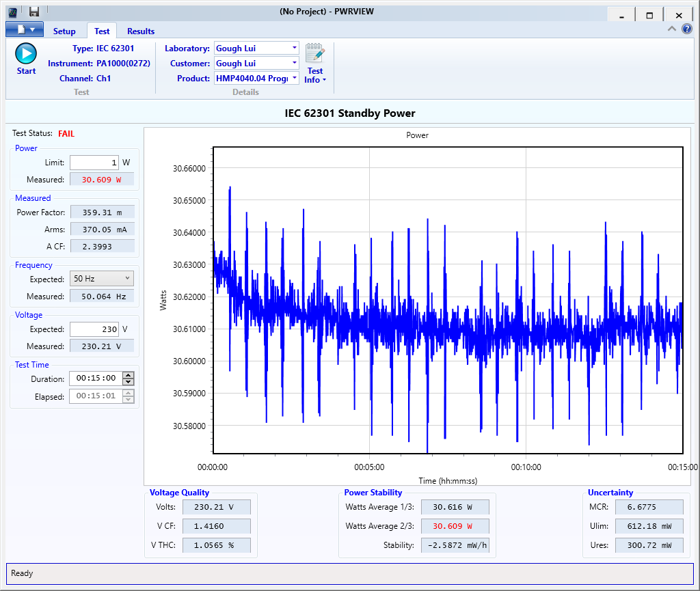Click the blue help question mark icon
This screenshot has height=591, width=700.
coord(687,29)
